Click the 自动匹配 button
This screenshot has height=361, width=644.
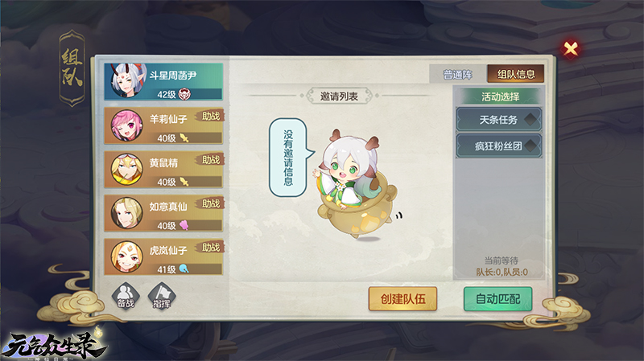pos(497,298)
